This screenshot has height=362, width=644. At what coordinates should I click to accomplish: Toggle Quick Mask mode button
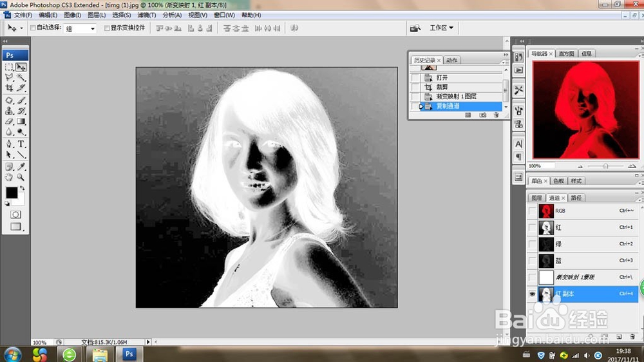click(x=15, y=214)
